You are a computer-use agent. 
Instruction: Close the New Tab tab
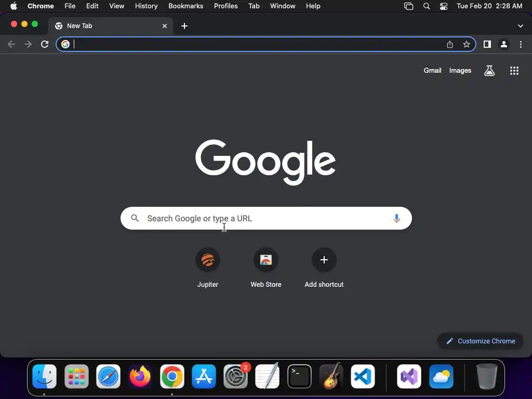(165, 26)
